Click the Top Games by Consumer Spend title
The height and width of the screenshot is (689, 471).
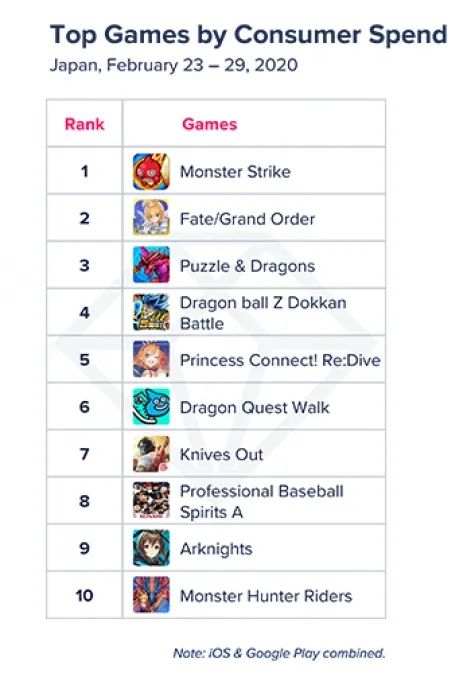pos(248,34)
